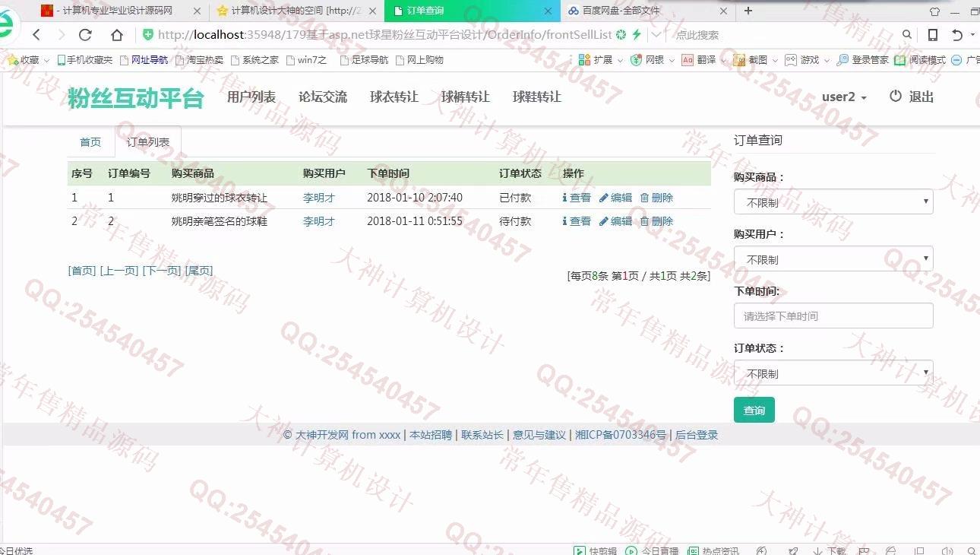
Task: Click the undo arrow icon in toolbar
Action: coord(957,35)
